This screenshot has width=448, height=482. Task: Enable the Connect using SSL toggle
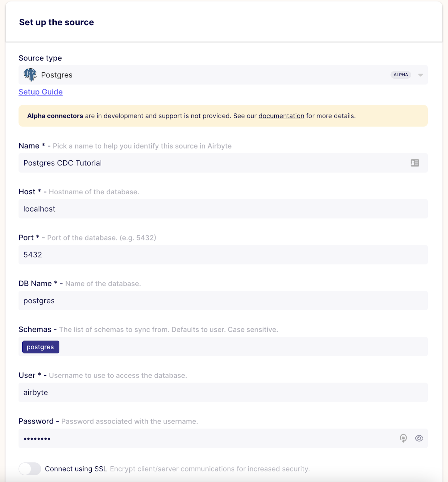tap(30, 469)
